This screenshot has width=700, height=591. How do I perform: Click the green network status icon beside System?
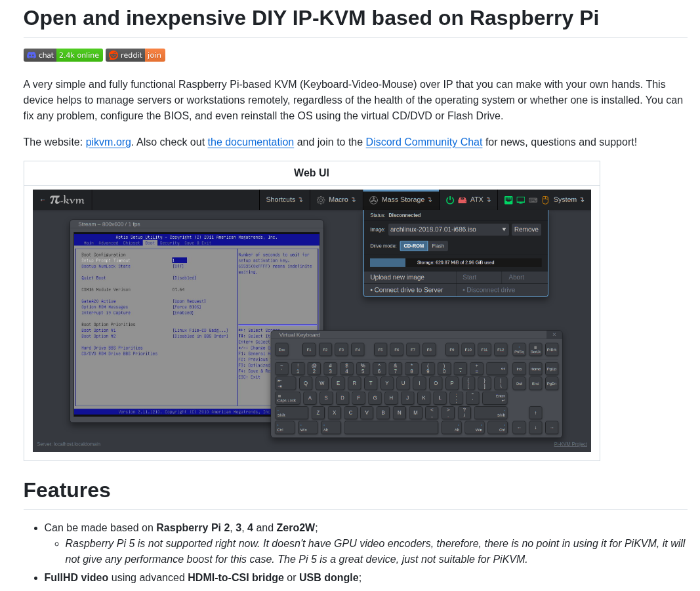click(508, 200)
